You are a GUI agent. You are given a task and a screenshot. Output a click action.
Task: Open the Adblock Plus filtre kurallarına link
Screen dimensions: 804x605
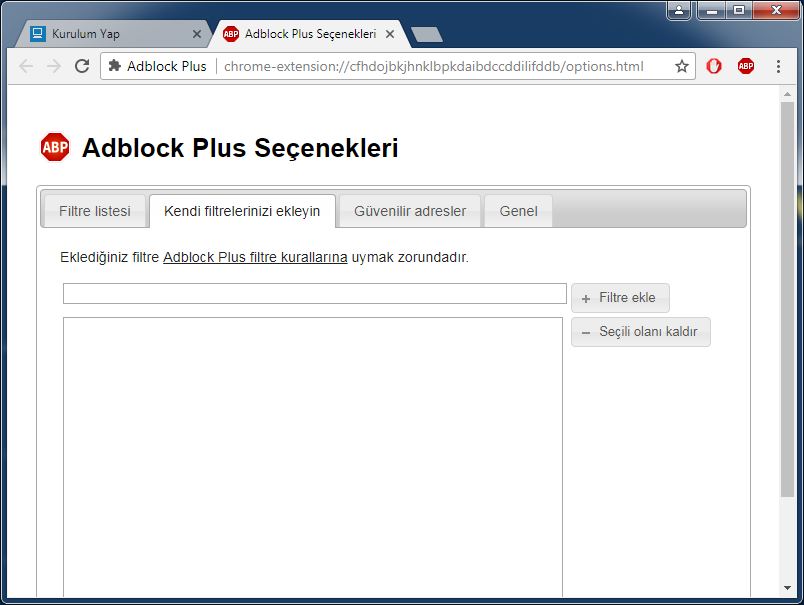tap(255, 257)
